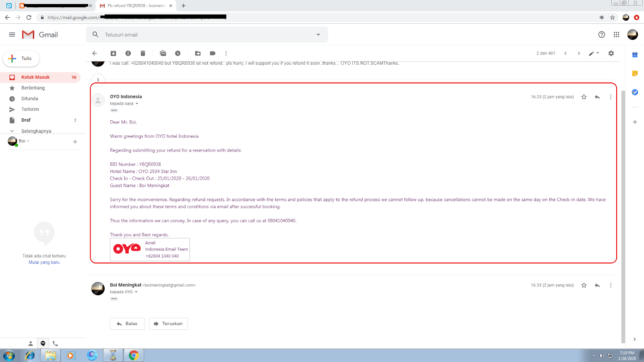Click the Balas reply button
Image resolution: width=644 pixels, height=362 pixels.
(127, 324)
